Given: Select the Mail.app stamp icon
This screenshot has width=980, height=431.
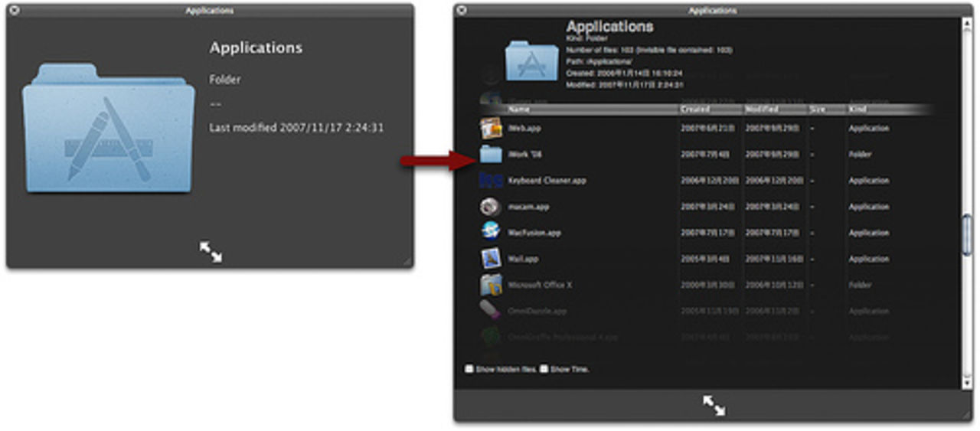Looking at the screenshot, I should [x=490, y=259].
